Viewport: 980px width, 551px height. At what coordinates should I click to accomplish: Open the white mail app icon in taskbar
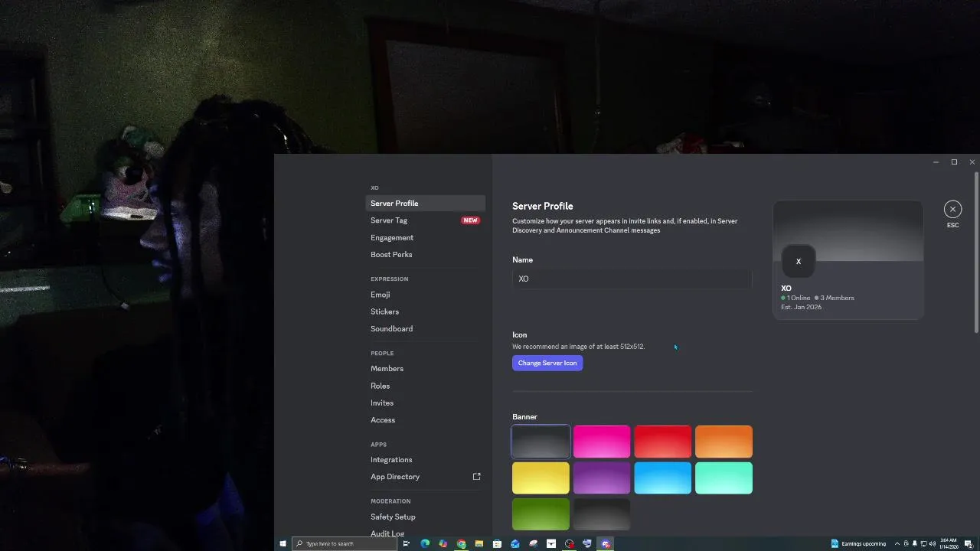tap(551, 543)
